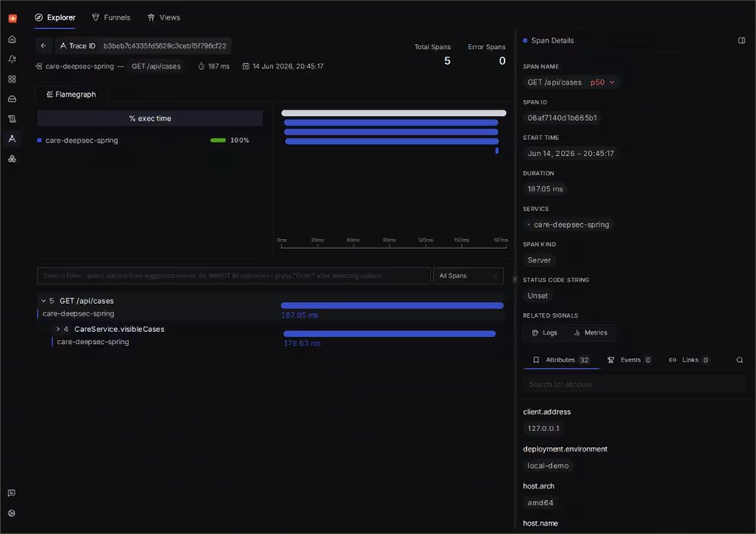
Task: Click the CareService.visibleCases waterfall bar
Action: [x=389, y=334]
